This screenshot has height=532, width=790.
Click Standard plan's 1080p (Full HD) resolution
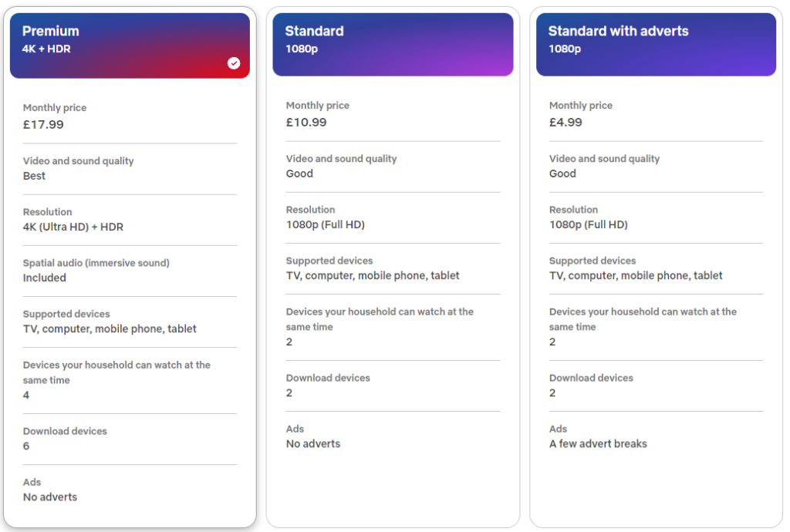pos(326,224)
